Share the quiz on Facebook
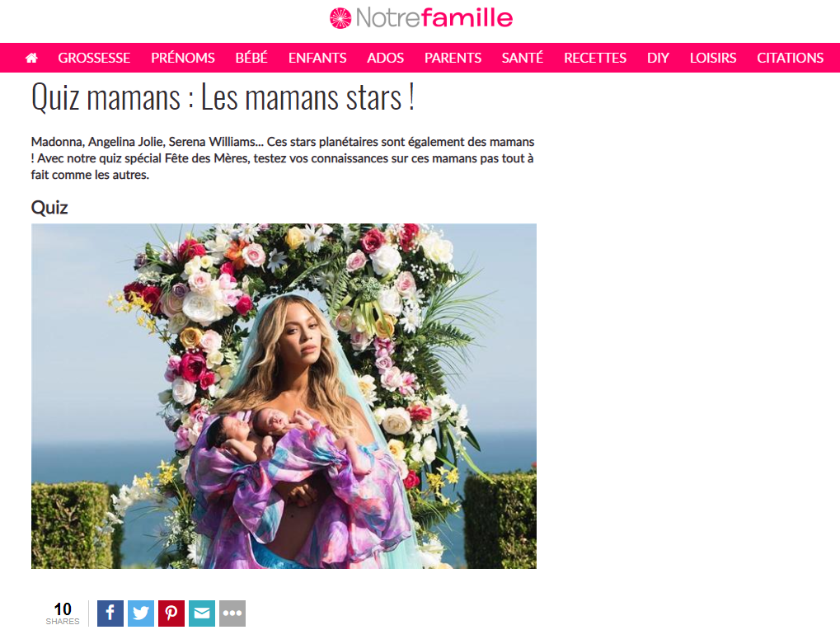Viewport: 840px width, 644px height. coord(110,613)
